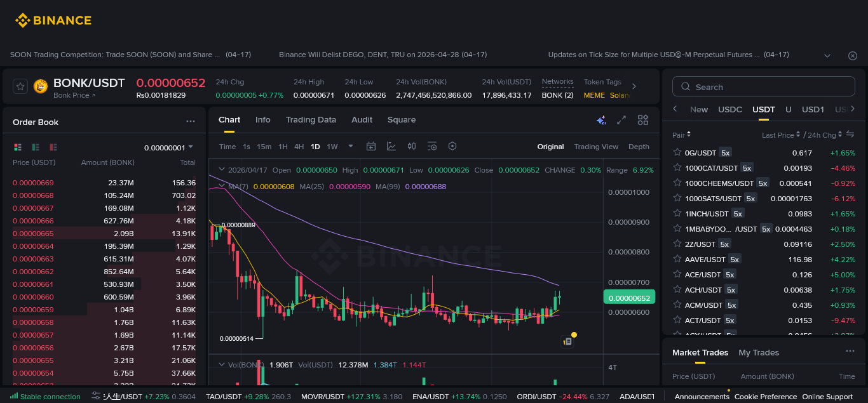Open the Bonk Price link
The width and height of the screenshot is (868, 403).
point(74,95)
